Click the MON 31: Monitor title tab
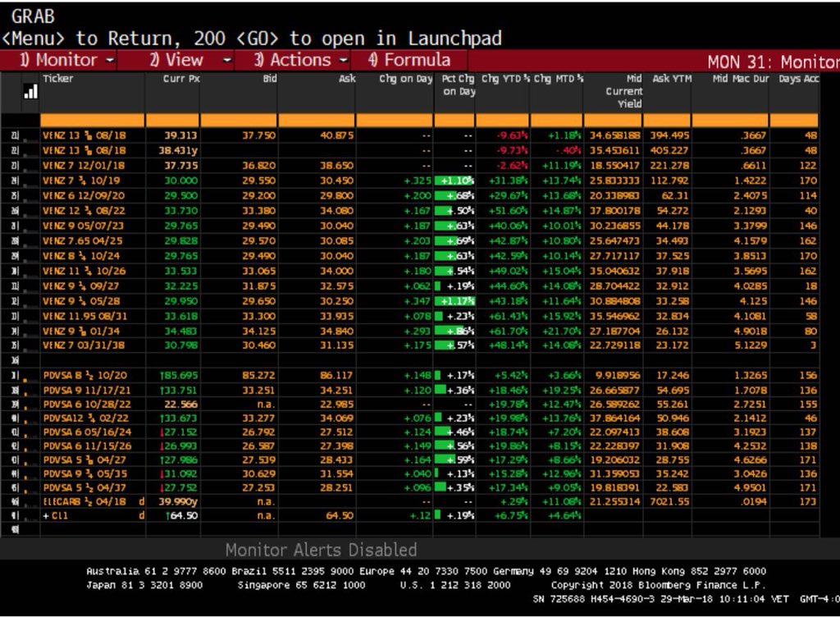 coord(771,62)
